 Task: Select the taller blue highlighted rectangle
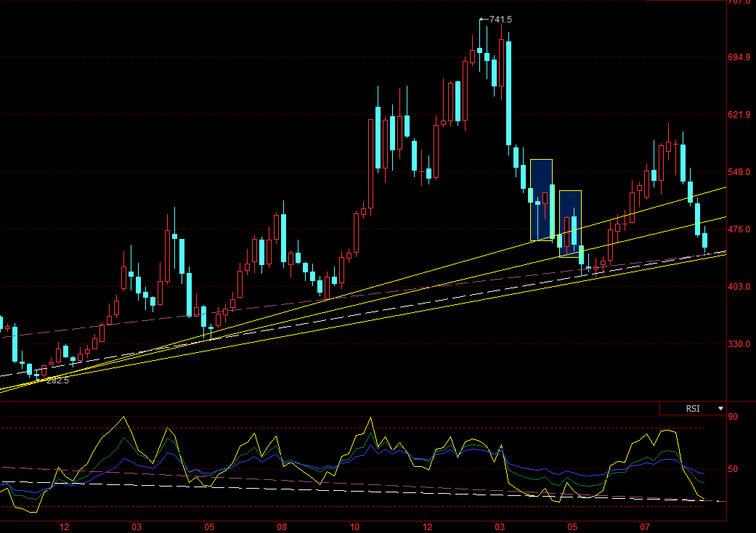[541, 200]
